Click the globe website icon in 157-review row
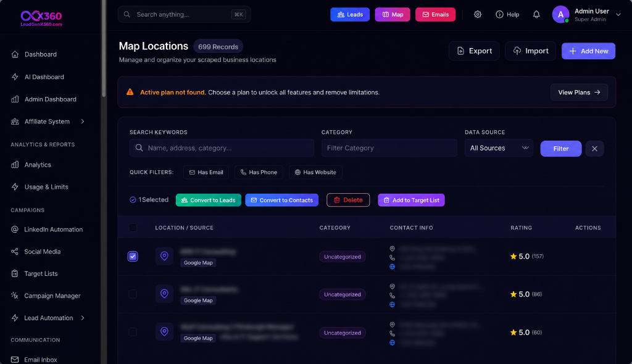The height and width of the screenshot is (364, 632). point(392,267)
